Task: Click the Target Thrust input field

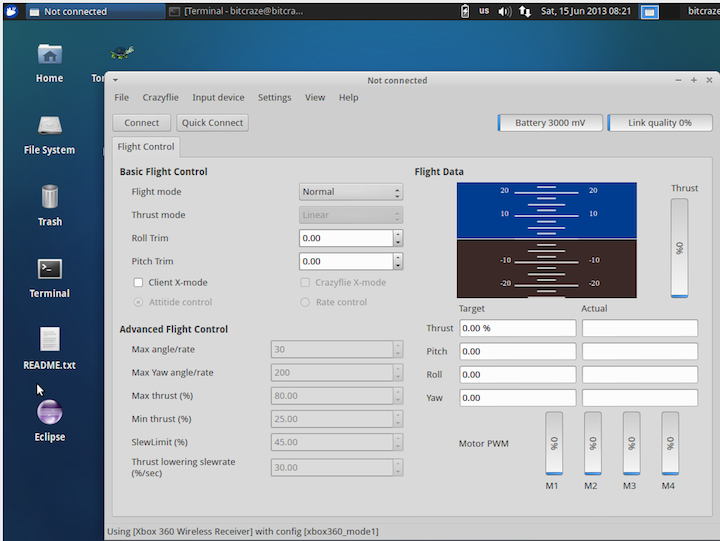Action: 516,328
